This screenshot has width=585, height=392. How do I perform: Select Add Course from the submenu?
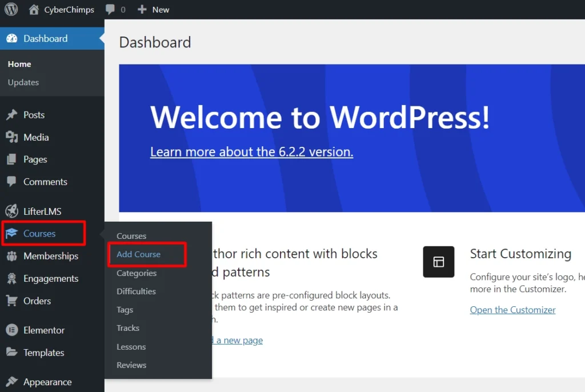click(x=139, y=254)
